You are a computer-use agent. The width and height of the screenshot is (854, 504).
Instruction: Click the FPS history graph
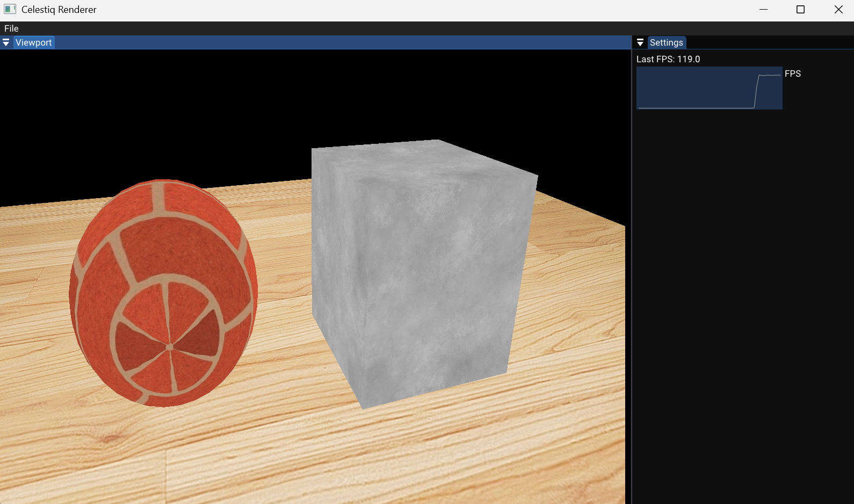(x=709, y=88)
